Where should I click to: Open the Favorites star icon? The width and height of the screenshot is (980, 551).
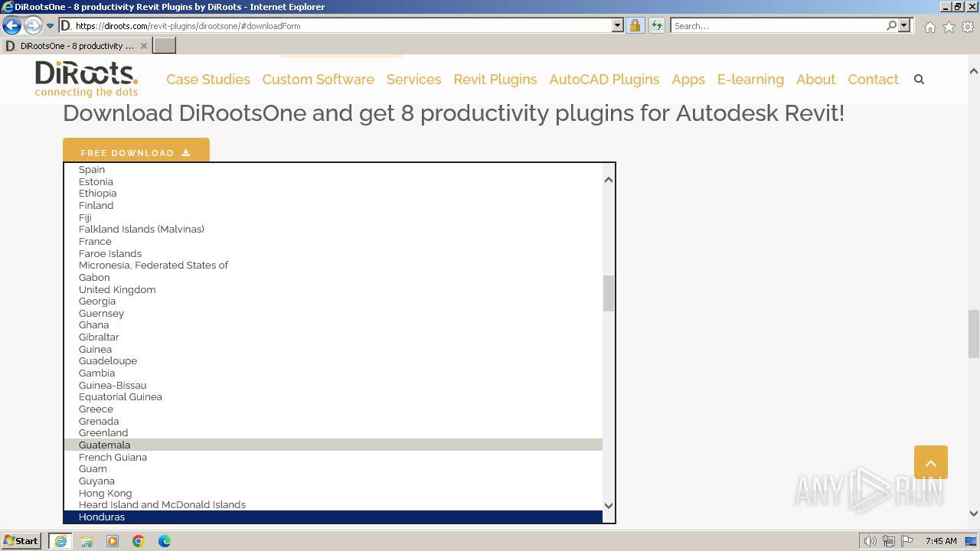(949, 27)
